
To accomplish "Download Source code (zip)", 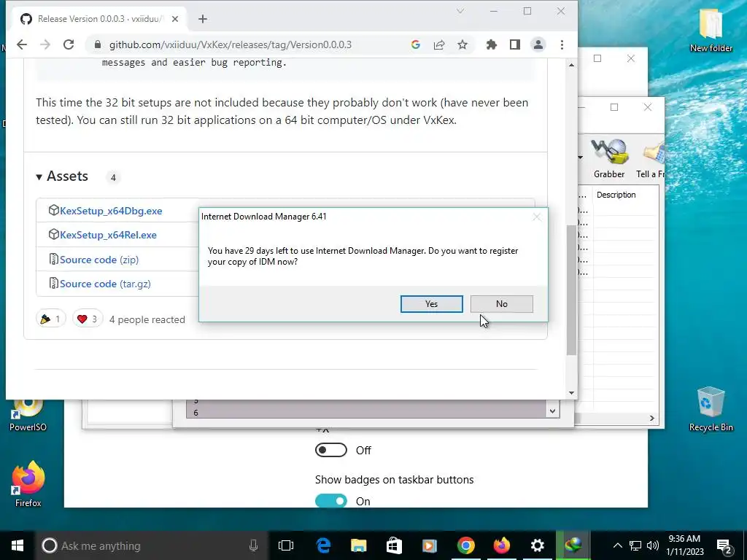I will coord(99,260).
